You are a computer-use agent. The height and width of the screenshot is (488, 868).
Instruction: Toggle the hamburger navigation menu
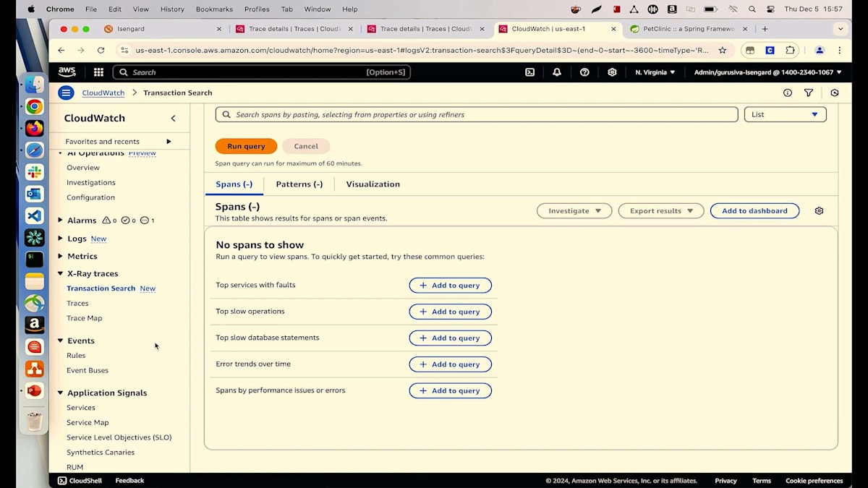point(66,93)
